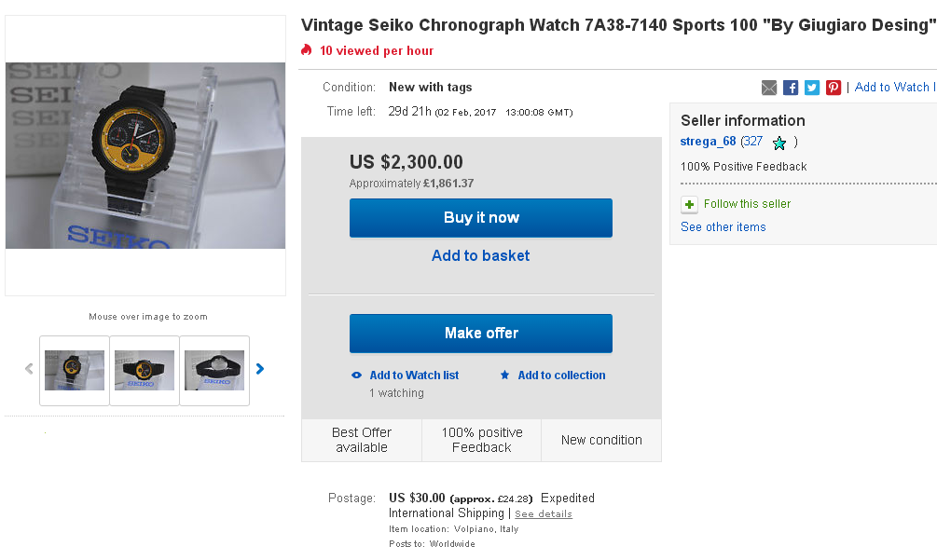The height and width of the screenshot is (560, 937).
Task: Share listing via the email envelope icon
Action: tap(769, 88)
